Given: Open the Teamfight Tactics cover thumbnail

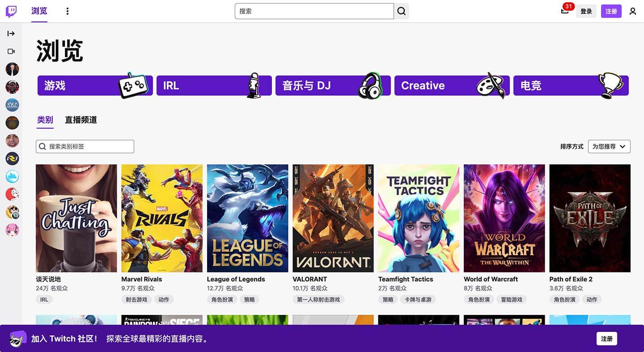Looking at the screenshot, I should tap(419, 218).
